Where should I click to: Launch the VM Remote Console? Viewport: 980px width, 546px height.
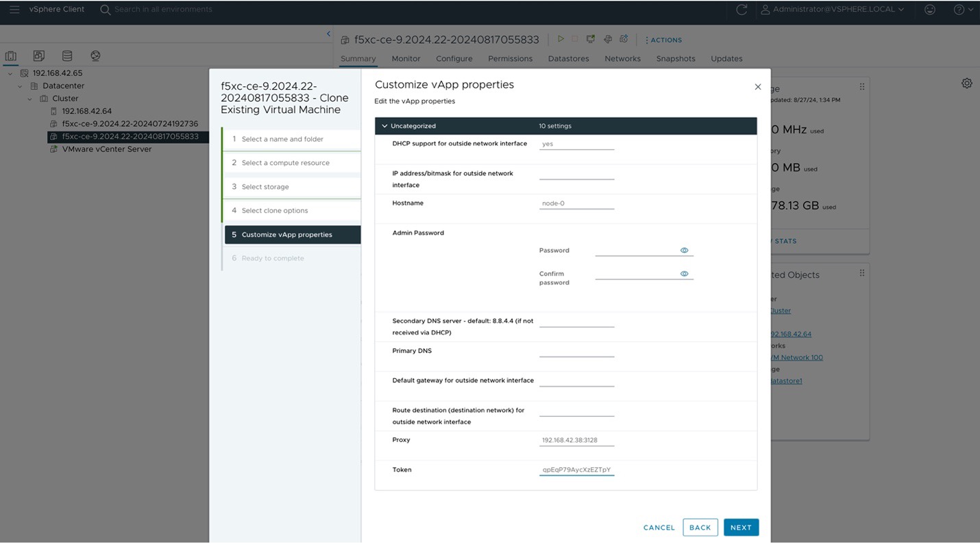pyautogui.click(x=591, y=39)
